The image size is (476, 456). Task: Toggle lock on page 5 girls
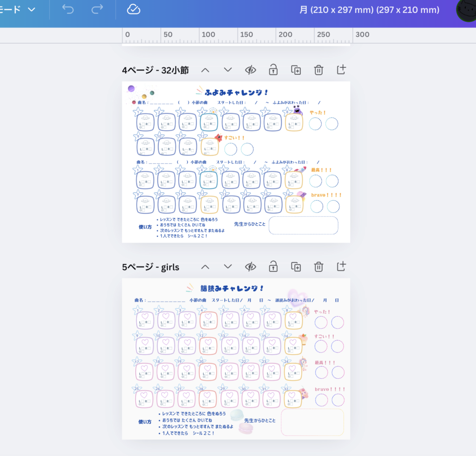pos(273,266)
